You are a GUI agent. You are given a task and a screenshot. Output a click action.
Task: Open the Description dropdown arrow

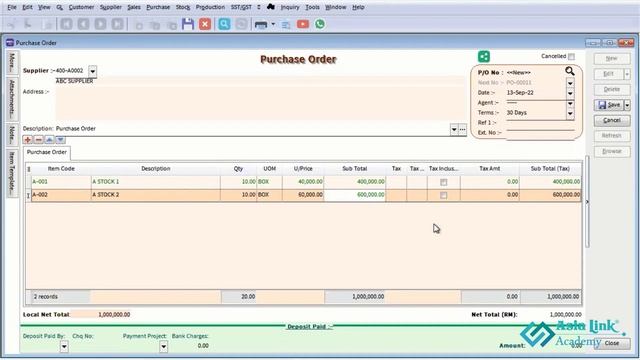pyautogui.click(x=454, y=129)
